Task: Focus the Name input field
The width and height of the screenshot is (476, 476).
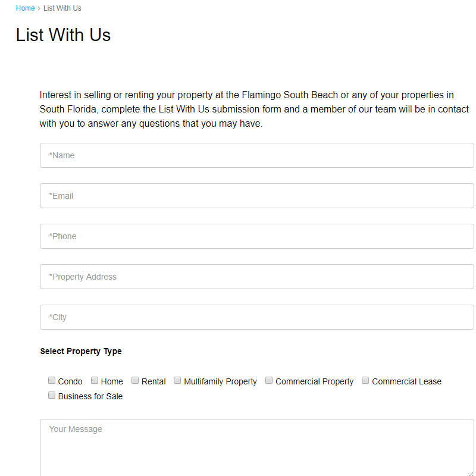Action: pyautogui.click(x=256, y=155)
